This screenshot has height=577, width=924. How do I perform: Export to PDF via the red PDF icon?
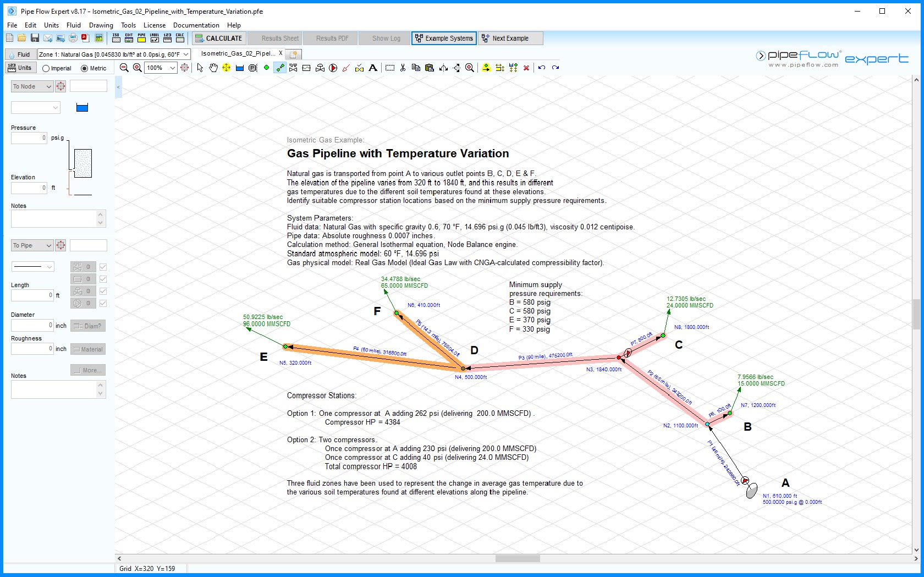(85, 38)
